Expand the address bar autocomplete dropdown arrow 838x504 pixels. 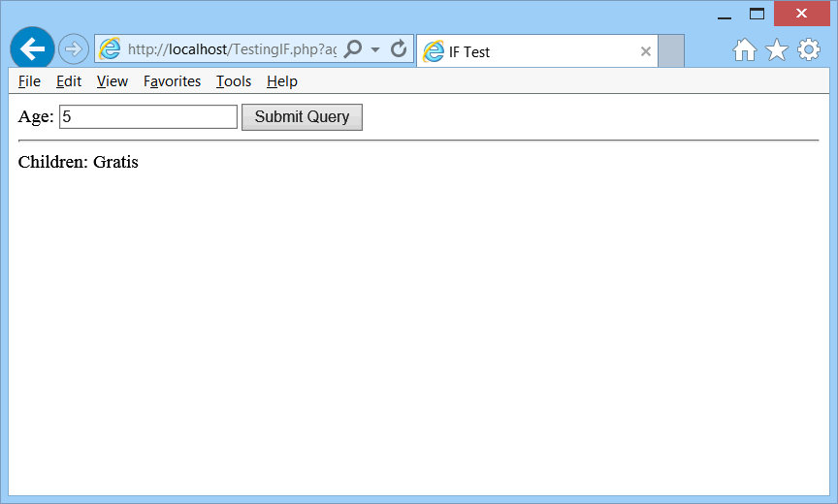(x=375, y=49)
